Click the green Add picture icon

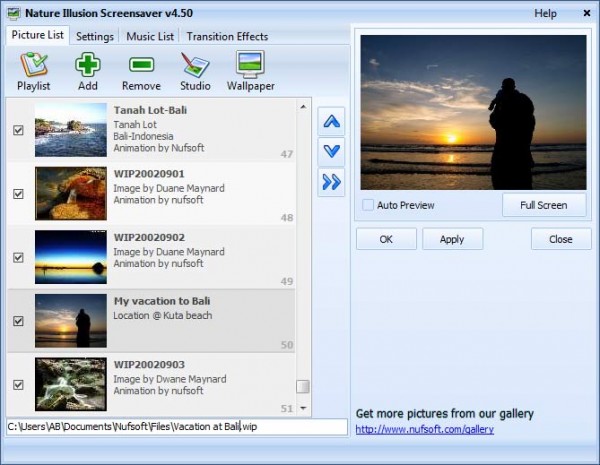88,70
